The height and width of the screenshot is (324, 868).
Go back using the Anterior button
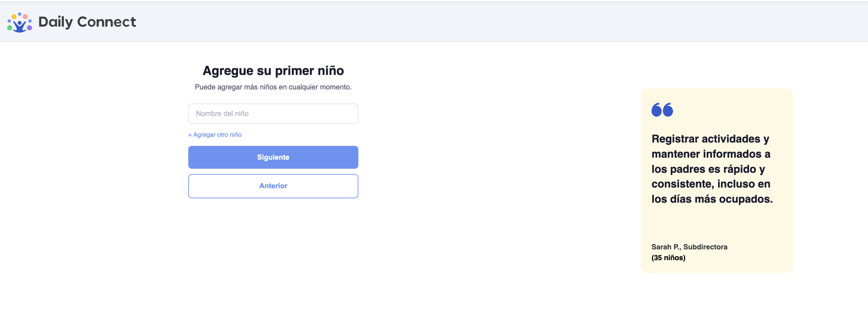(x=273, y=186)
